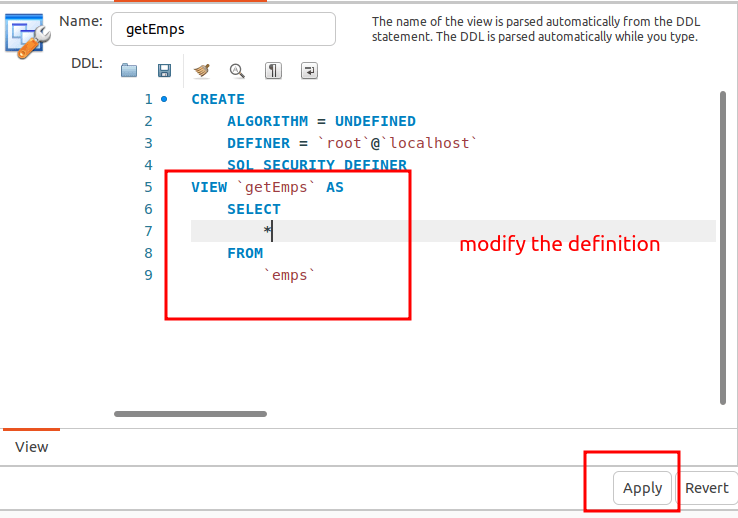
Task: Click FROM keyword on line 8
Action: pyautogui.click(x=245, y=253)
